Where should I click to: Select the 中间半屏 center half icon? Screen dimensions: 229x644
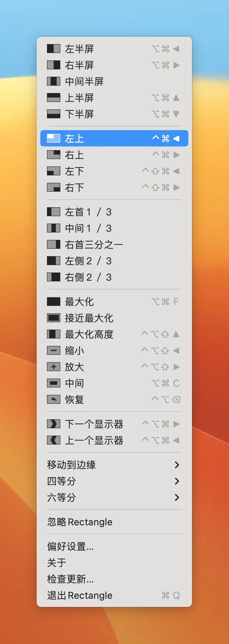pyautogui.click(x=53, y=81)
